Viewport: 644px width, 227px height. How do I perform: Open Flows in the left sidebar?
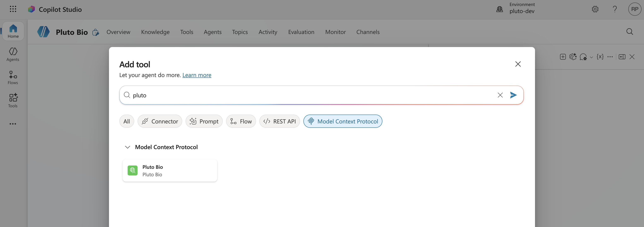point(13,78)
